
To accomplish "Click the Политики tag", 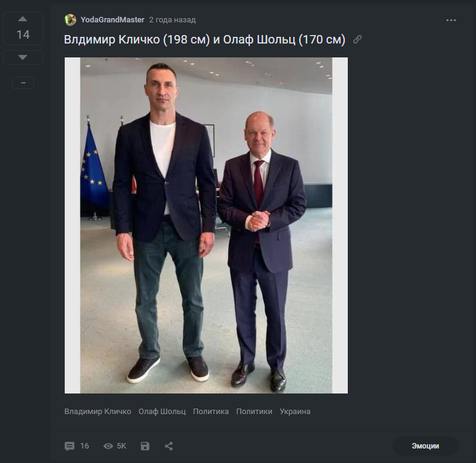I will click(x=254, y=412).
